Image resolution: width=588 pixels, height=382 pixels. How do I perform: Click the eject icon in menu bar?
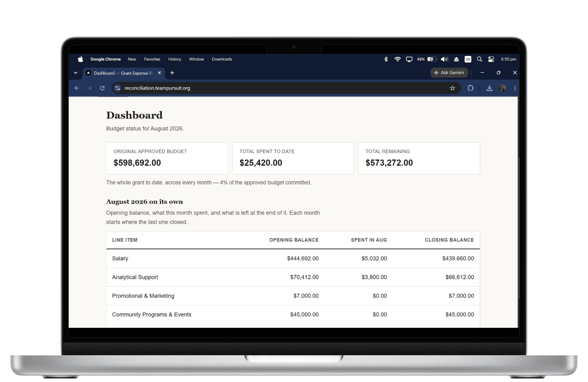[456, 59]
